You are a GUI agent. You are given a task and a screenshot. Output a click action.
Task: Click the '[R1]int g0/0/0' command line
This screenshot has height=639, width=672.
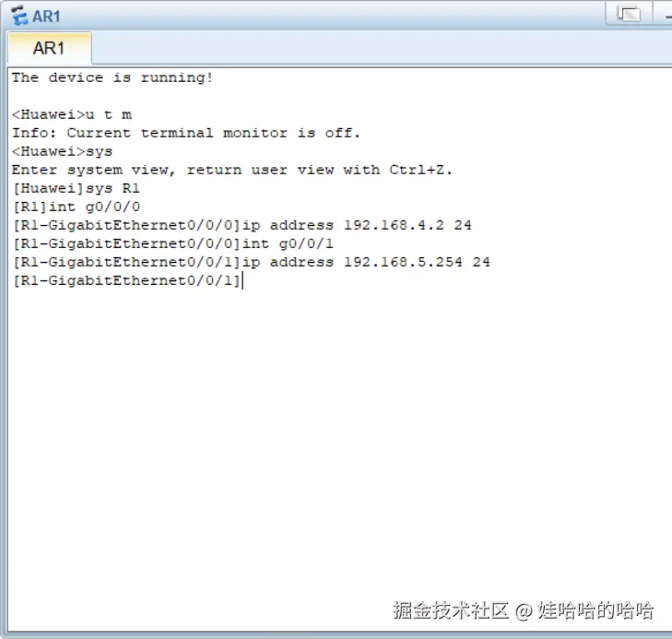[76, 207]
